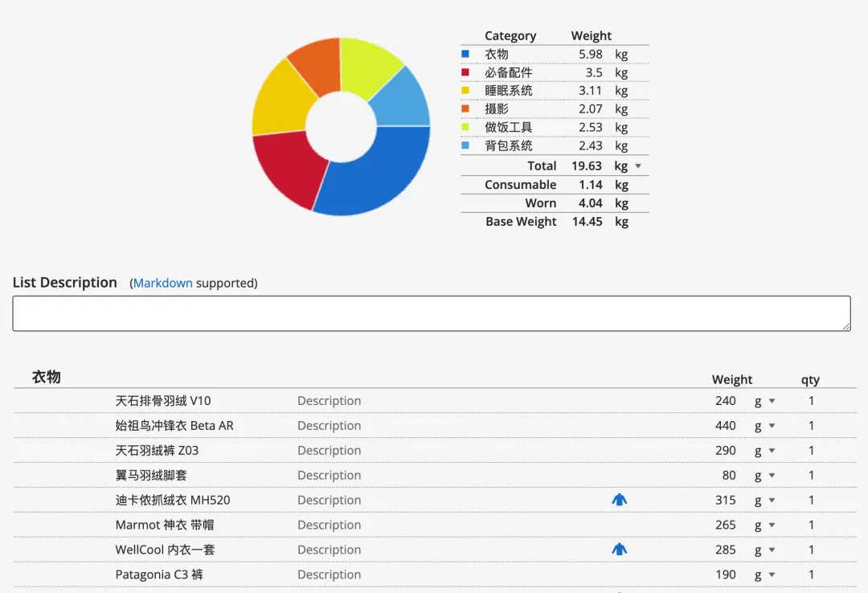Click the 必备配件 red legend swatch

pyautogui.click(x=465, y=72)
